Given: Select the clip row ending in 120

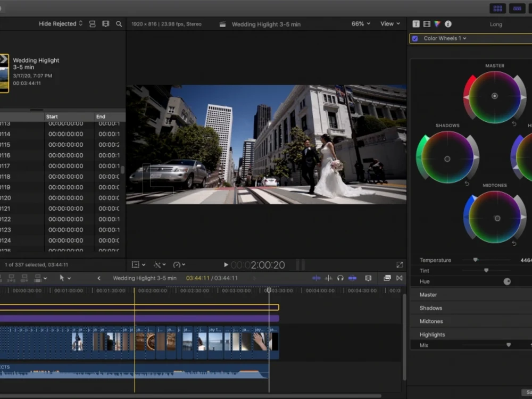Looking at the screenshot, I should tap(63, 198).
